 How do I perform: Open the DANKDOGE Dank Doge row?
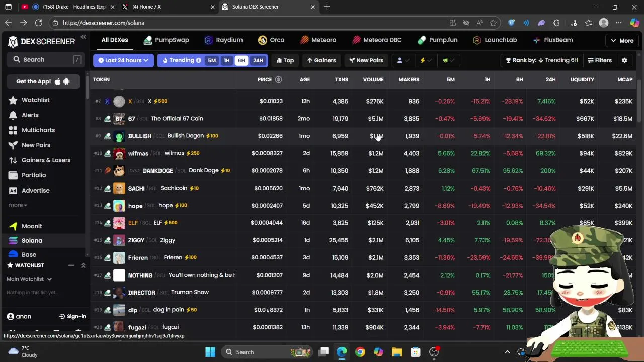363,170
